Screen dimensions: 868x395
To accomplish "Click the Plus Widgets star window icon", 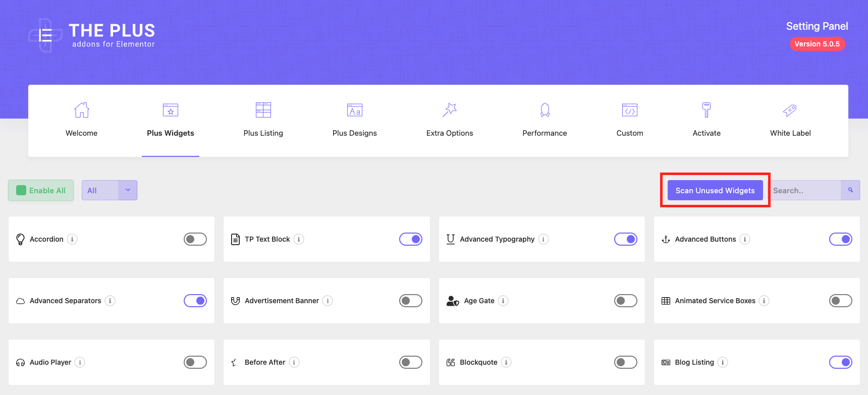I will pyautogui.click(x=171, y=109).
